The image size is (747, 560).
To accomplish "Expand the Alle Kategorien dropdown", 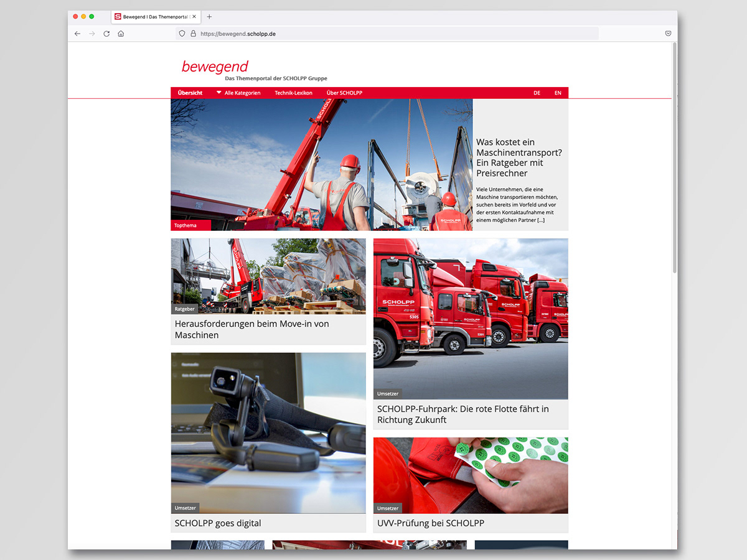I will tap(238, 93).
